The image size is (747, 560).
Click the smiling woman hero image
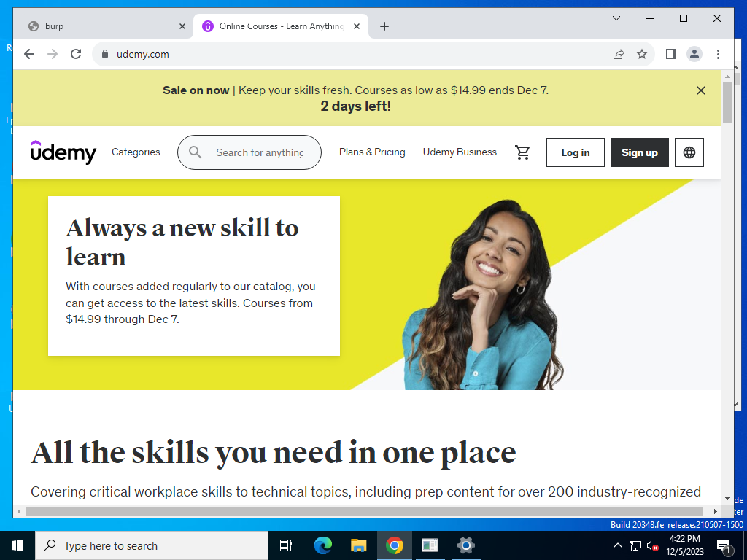(x=482, y=295)
